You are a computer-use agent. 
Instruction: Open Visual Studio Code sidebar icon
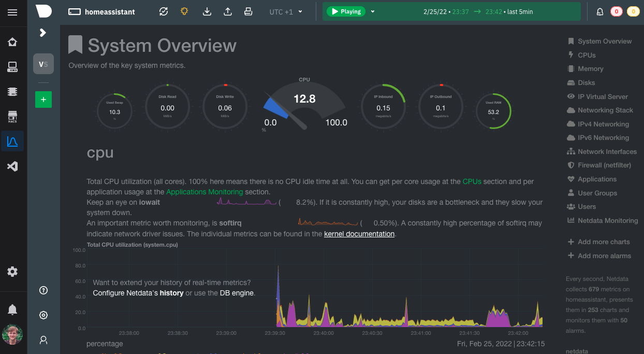coord(12,166)
